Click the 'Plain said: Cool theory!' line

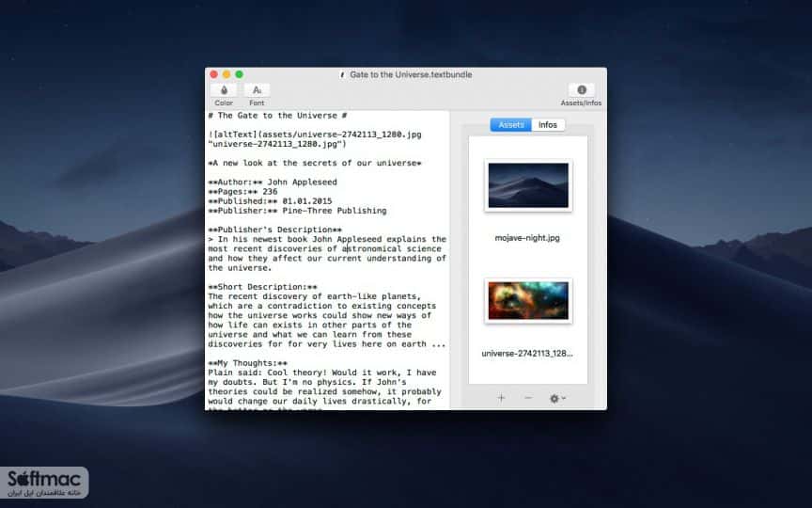[x=322, y=373]
